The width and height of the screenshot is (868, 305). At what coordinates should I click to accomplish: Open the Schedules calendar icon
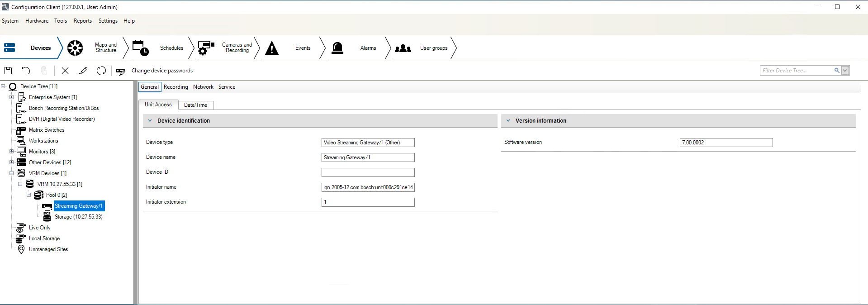tap(140, 48)
